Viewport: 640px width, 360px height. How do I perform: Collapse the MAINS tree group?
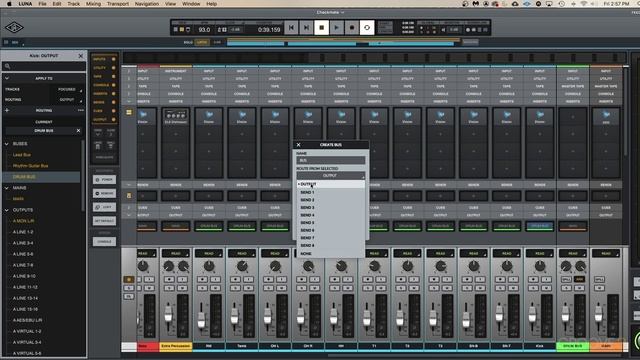tap(7, 188)
